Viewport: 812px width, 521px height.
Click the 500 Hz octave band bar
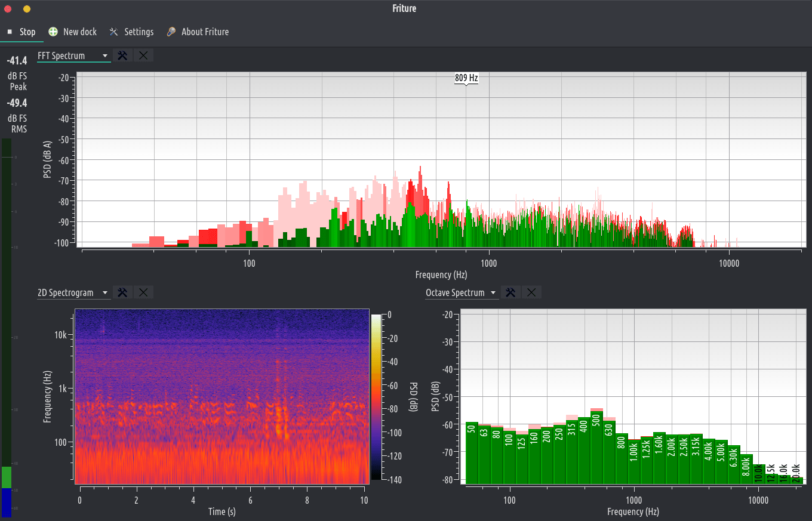click(x=596, y=447)
